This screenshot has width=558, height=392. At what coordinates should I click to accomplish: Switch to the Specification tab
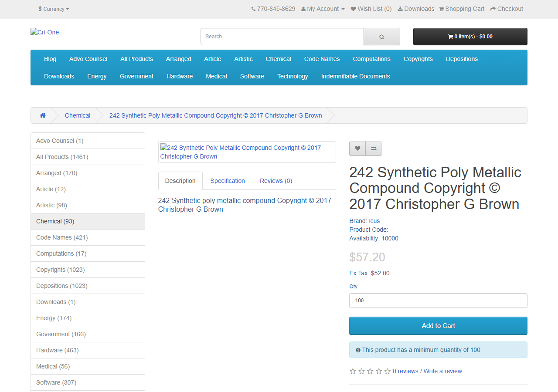click(228, 181)
